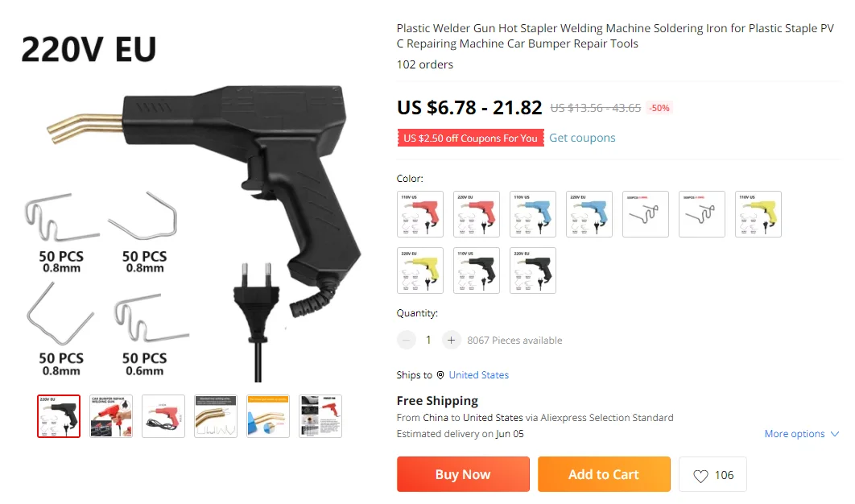The width and height of the screenshot is (855, 504).
Task: Click the Add to Cart button
Action: (604, 474)
